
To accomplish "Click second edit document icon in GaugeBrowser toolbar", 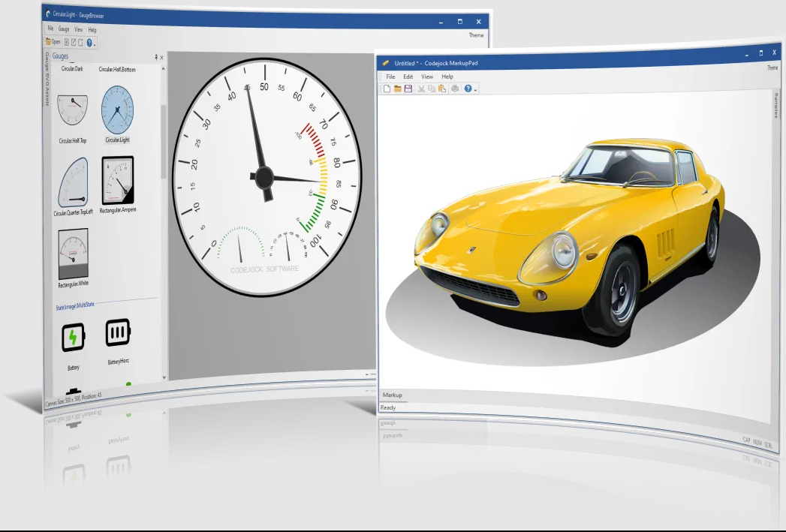I will 73,43.
